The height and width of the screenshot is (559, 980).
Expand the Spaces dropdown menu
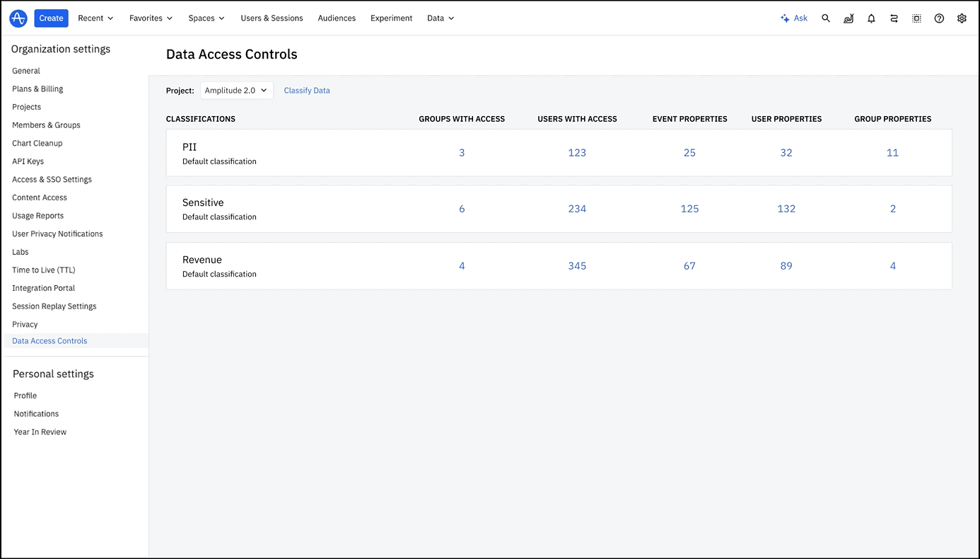click(206, 18)
